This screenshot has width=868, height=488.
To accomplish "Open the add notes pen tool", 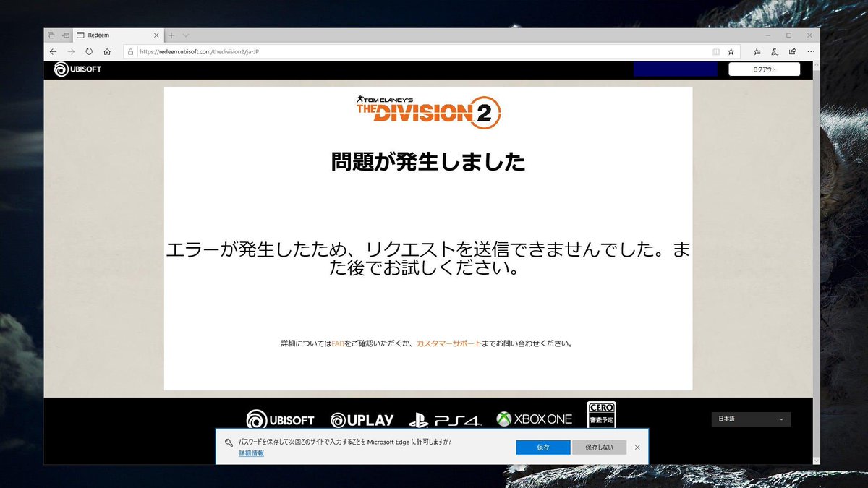I will [775, 52].
